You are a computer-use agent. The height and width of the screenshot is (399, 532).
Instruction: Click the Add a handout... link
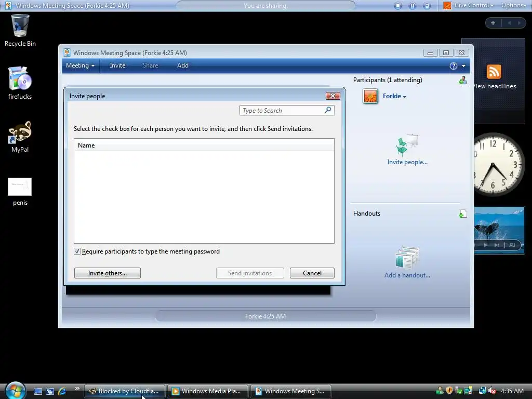(407, 275)
